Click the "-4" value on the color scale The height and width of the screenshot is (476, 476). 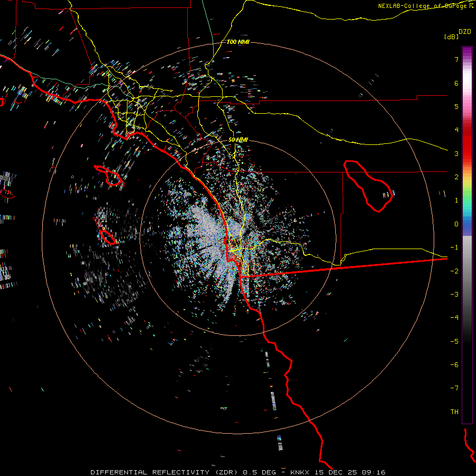(454, 318)
